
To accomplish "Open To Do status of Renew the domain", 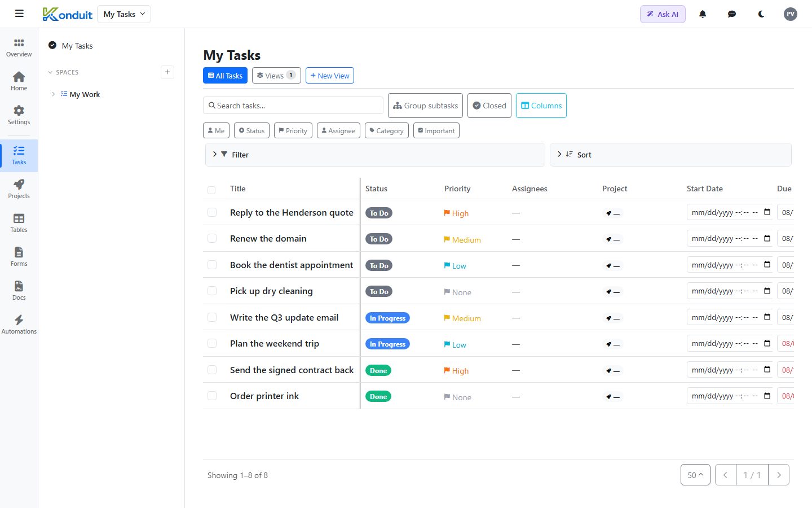I will pos(379,239).
